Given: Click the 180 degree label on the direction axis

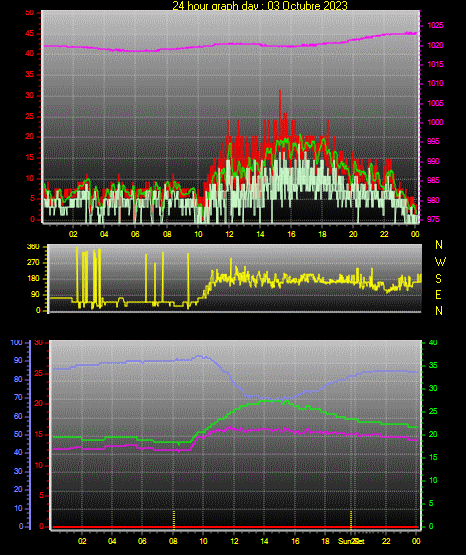Looking at the screenshot, I should pyautogui.click(x=34, y=279).
